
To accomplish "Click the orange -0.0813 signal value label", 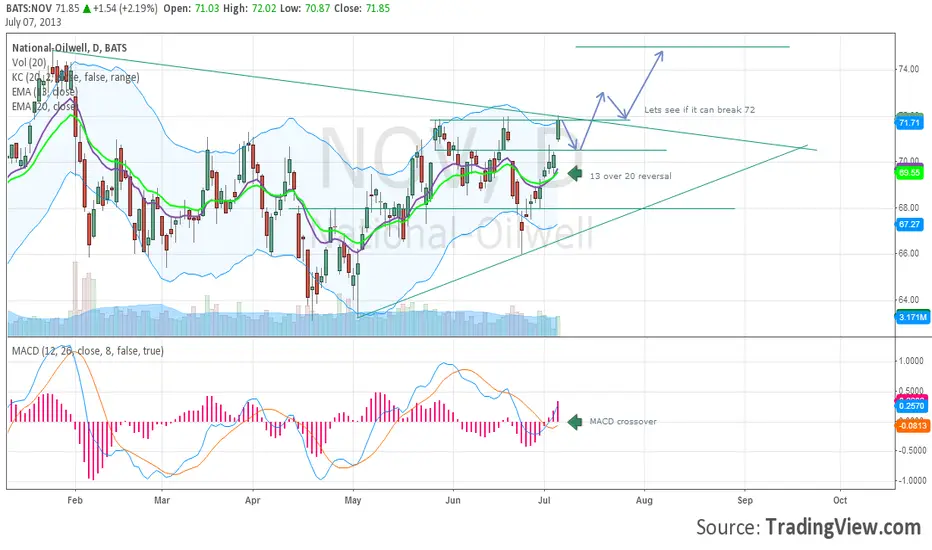I will coord(912,425).
